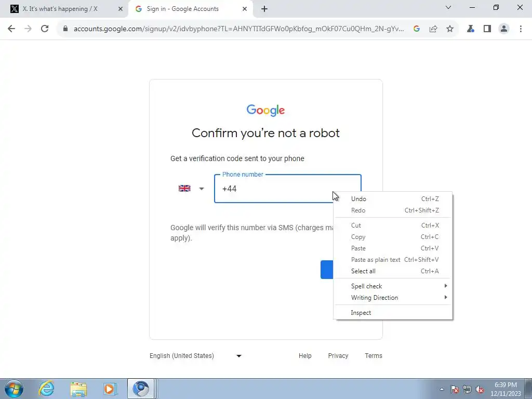This screenshot has width=532, height=399.
Task: Expand the Spell check submenu
Action: click(x=393, y=286)
